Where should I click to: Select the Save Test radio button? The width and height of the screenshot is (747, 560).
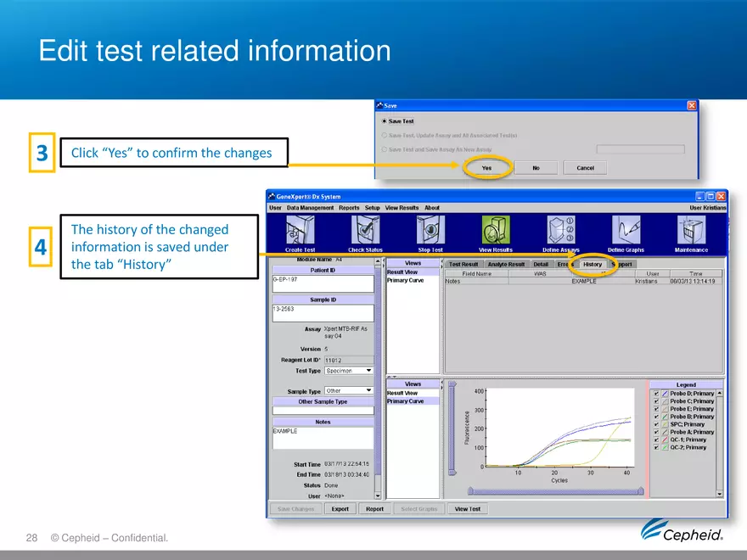click(383, 120)
